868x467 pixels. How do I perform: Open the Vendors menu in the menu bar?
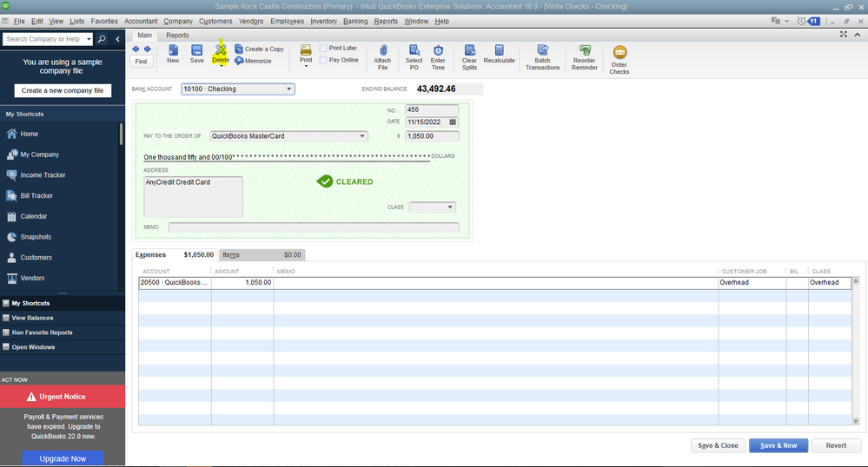[x=251, y=21]
